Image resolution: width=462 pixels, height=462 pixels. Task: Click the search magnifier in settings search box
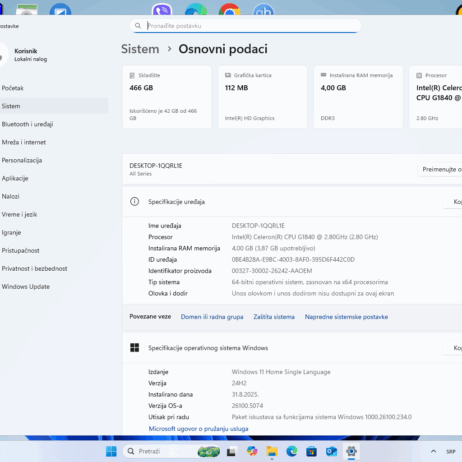point(138,26)
